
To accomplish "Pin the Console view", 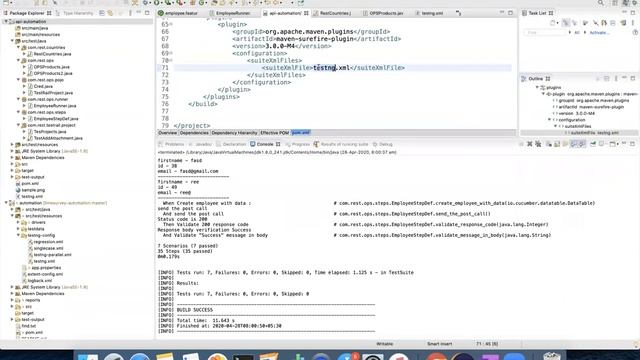I will point(593,144).
